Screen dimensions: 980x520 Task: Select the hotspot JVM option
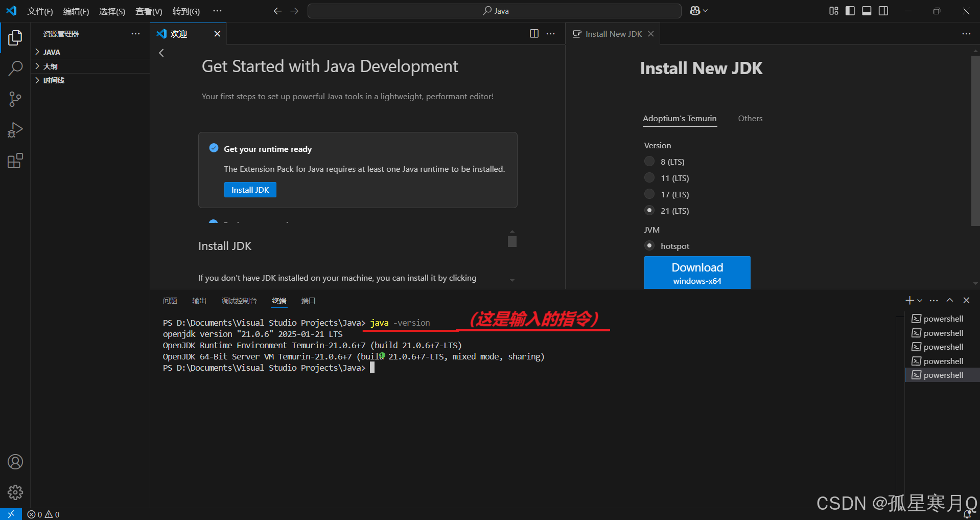(x=649, y=246)
